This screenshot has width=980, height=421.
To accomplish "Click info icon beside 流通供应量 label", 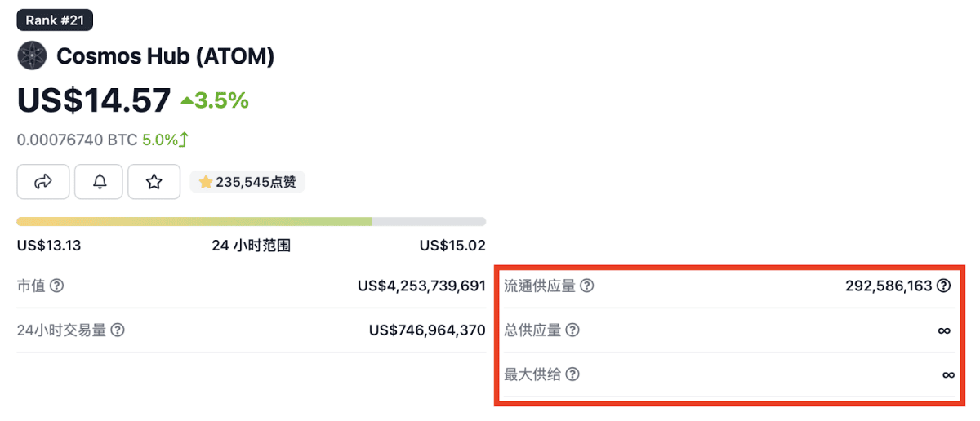I will pyautogui.click(x=586, y=286).
